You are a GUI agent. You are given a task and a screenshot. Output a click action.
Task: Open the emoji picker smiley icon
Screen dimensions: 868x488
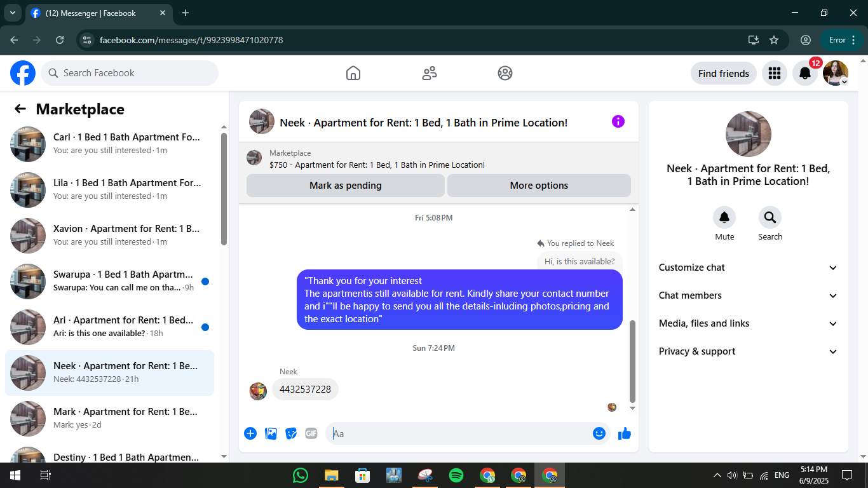[599, 433]
